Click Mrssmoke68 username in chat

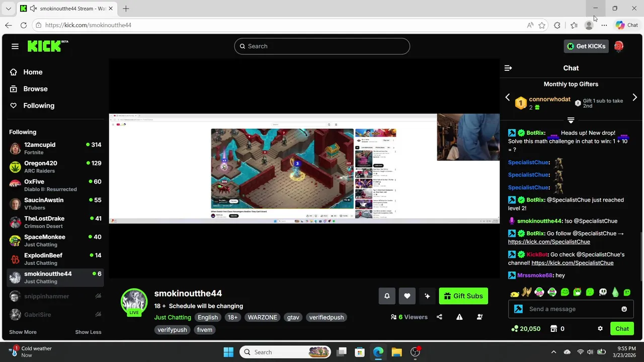535,276
